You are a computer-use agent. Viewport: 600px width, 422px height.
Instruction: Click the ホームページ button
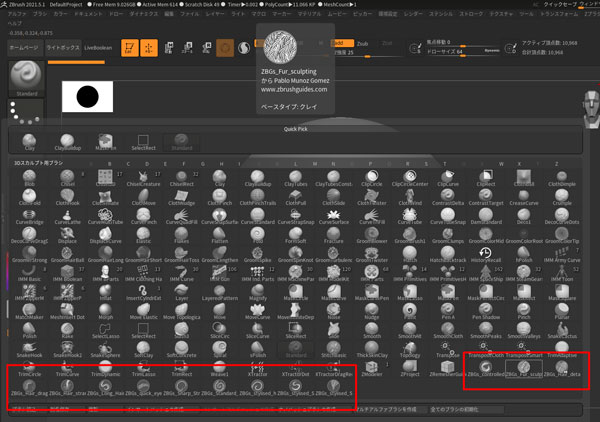click(x=24, y=48)
